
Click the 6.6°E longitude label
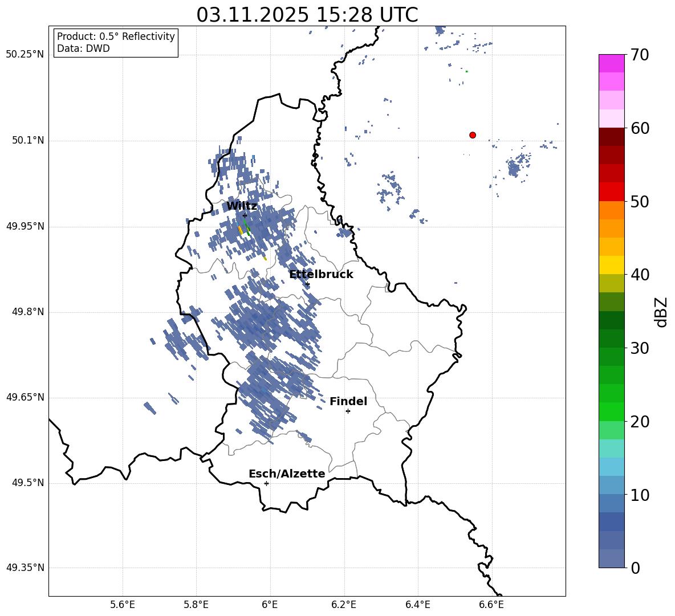pyautogui.click(x=491, y=605)
